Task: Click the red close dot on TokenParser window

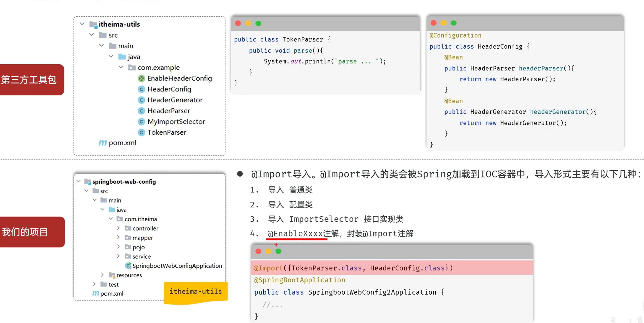Action: (238, 23)
